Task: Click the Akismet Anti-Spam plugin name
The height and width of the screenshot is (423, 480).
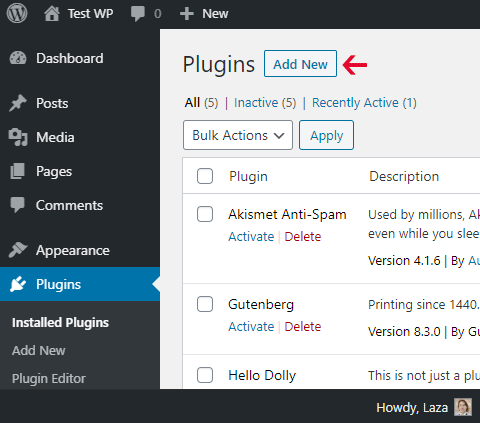Action: [287, 214]
